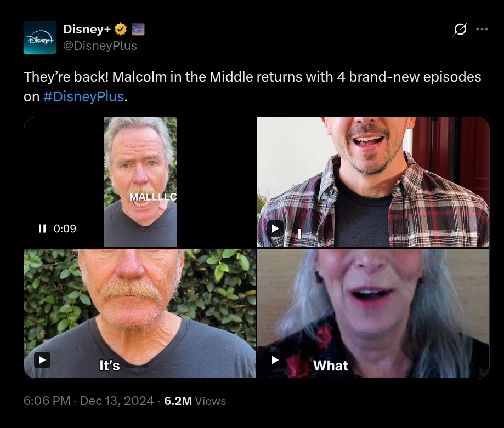Open the plaid shirt video thumbnail
This screenshot has width=504, height=428.
[x=373, y=182]
